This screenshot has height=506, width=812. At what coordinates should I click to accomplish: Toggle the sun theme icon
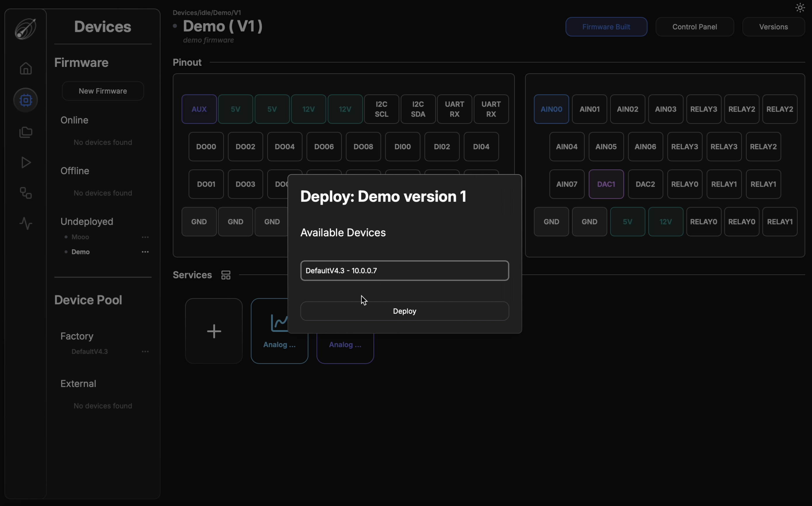(800, 8)
